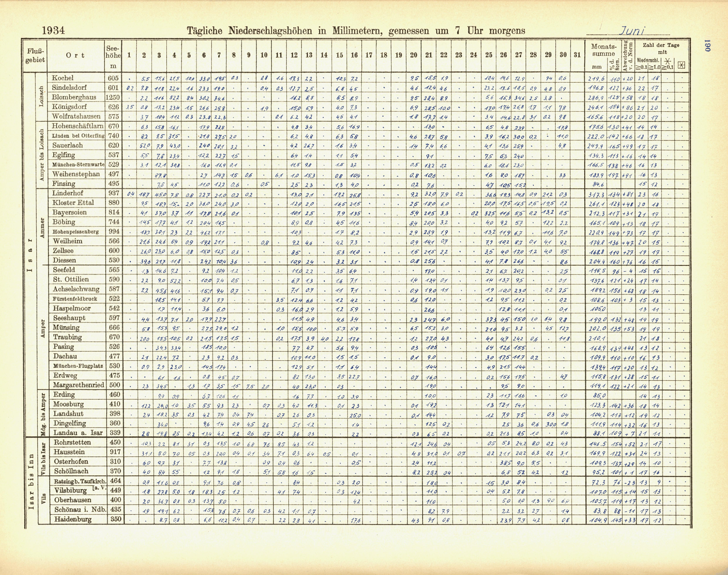Select the station "München-Flugplatz"

(78, 366)
